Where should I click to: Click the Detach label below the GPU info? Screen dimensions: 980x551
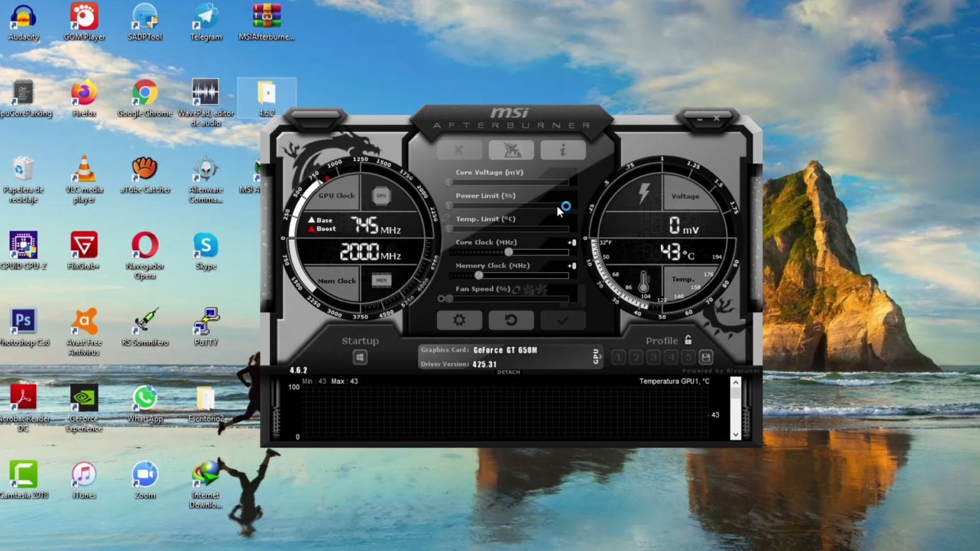508,372
